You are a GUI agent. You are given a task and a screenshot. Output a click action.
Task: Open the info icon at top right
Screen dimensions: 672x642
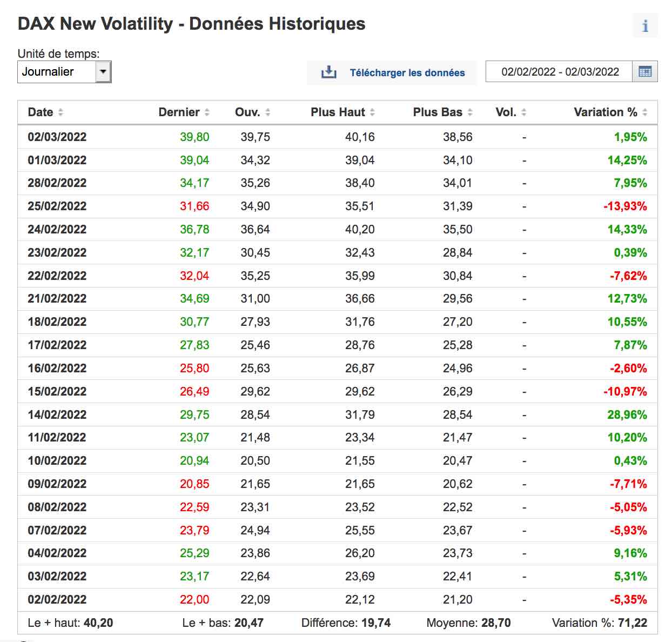(x=645, y=25)
